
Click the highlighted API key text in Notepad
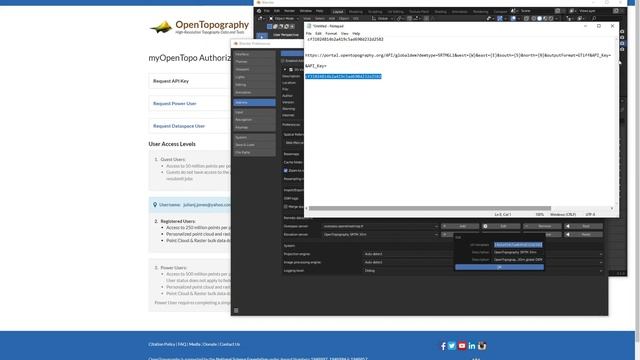tap(343, 76)
